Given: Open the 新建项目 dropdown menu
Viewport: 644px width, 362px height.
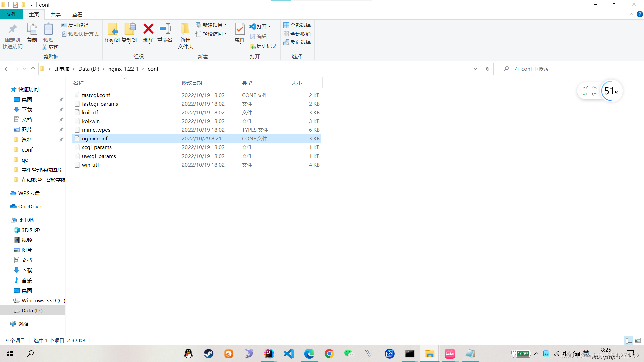Looking at the screenshot, I should (x=226, y=25).
